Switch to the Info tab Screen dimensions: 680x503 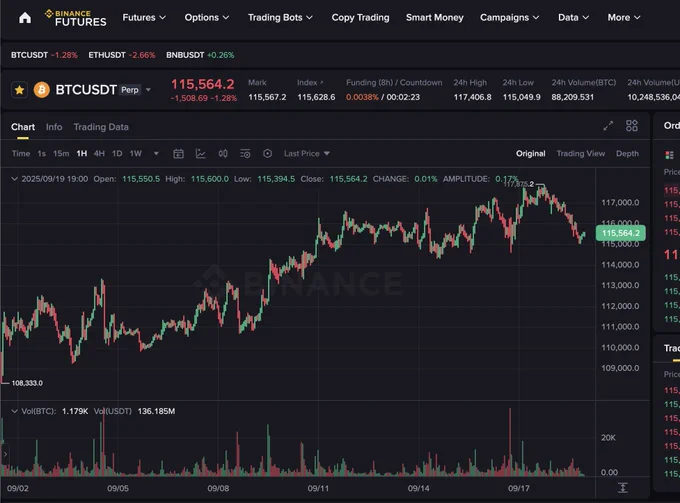point(54,127)
